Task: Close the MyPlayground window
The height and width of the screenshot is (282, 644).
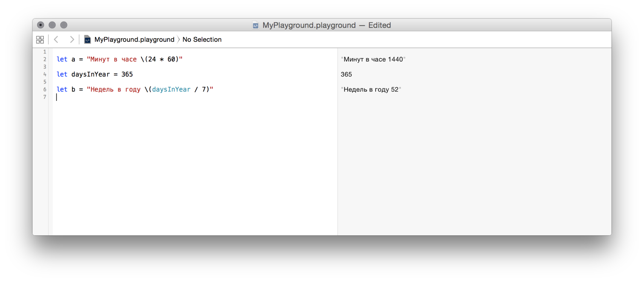Action: [x=41, y=25]
